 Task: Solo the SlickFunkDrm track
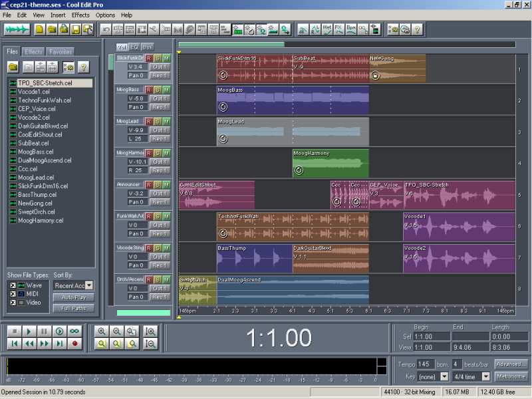pos(158,58)
